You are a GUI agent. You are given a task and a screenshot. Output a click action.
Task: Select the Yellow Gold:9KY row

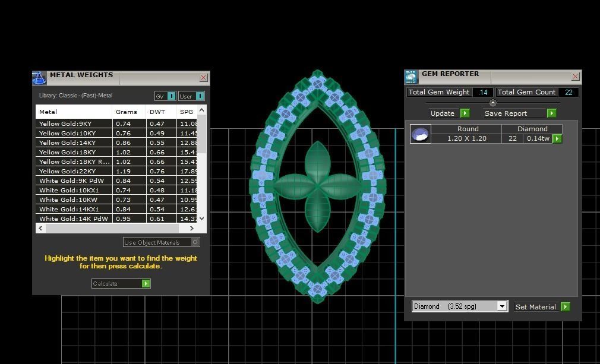pyautogui.click(x=116, y=124)
